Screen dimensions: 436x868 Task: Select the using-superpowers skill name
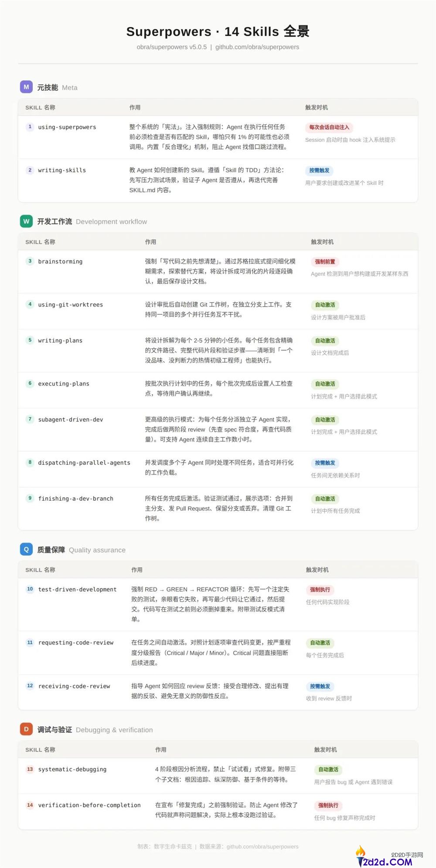coord(67,127)
